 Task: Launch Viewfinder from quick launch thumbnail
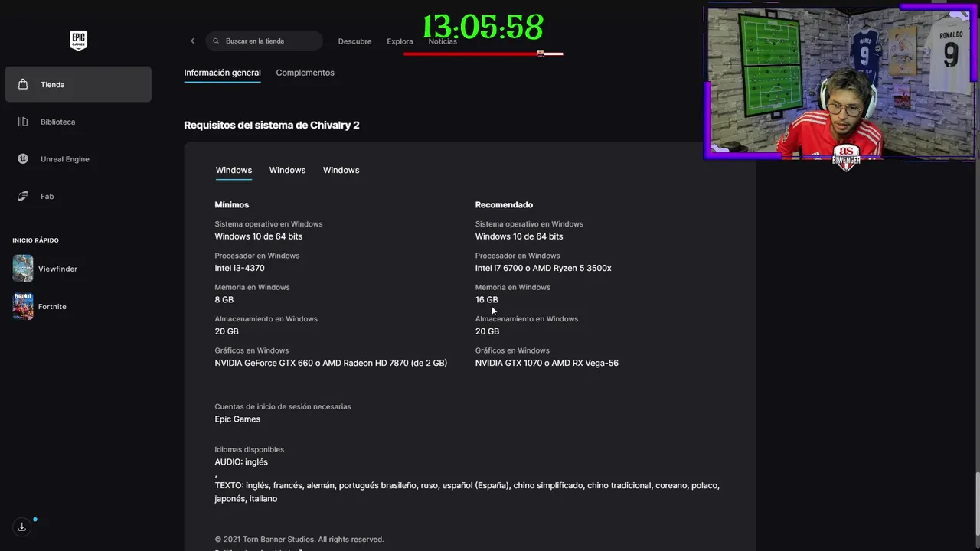click(x=23, y=269)
